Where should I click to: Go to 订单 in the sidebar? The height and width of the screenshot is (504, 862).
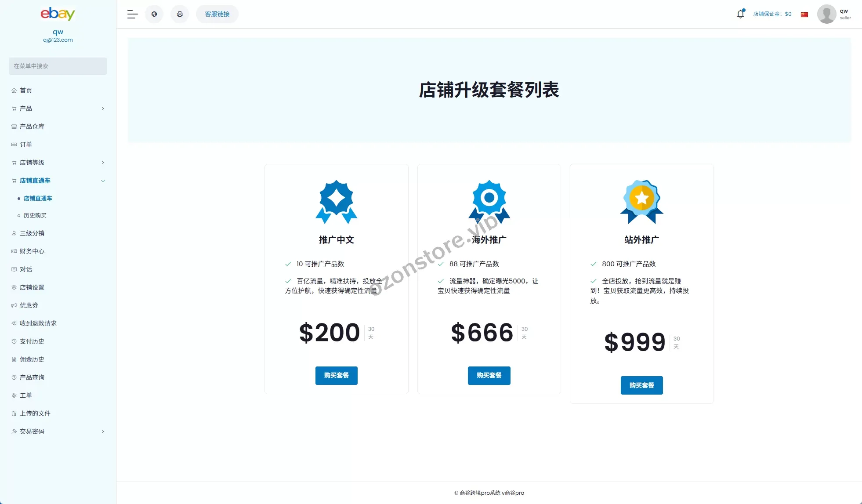pyautogui.click(x=26, y=145)
